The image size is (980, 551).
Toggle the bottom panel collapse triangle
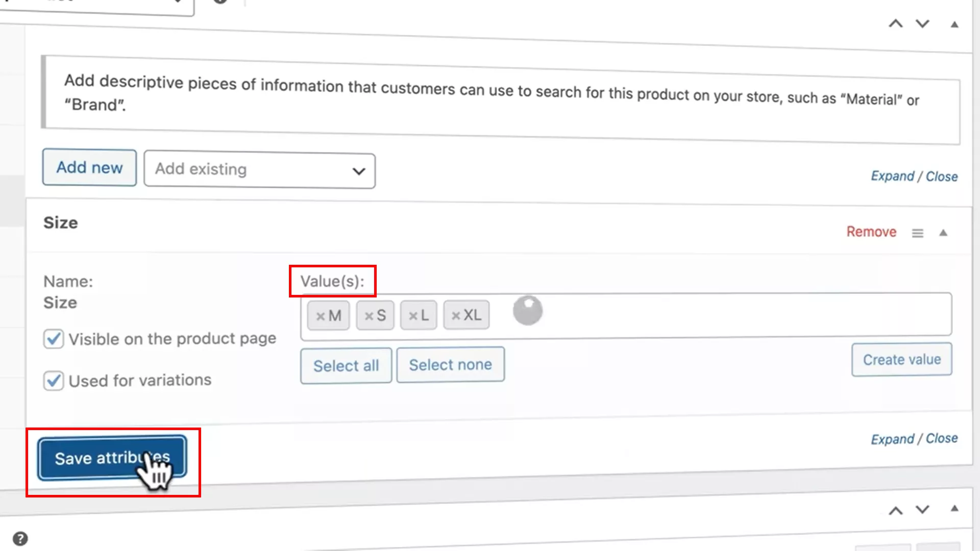(x=954, y=508)
